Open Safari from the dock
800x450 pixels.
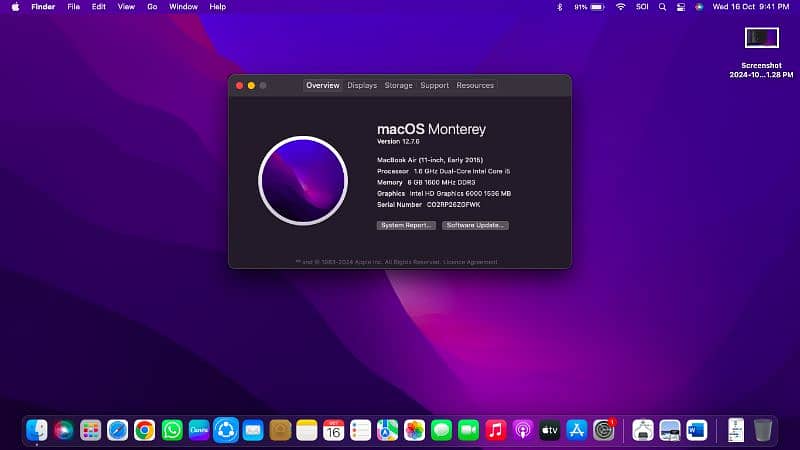pyautogui.click(x=118, y=430)
